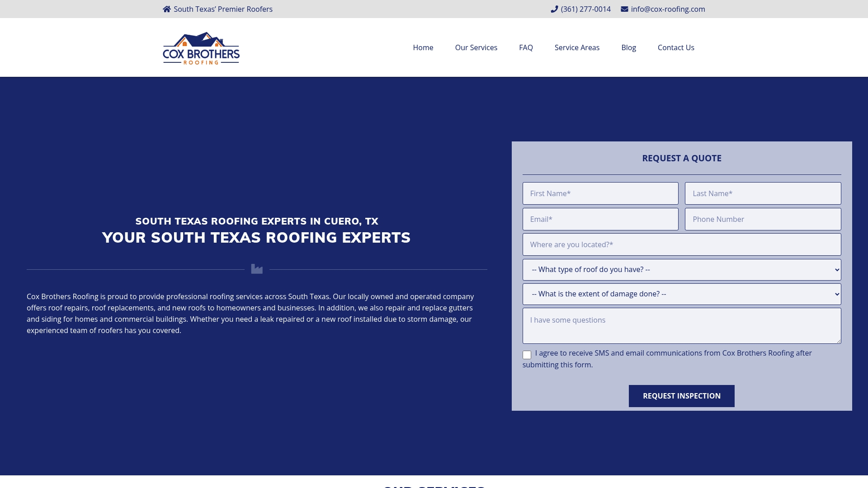Open the roof type dropdown

pyautogui.click(x=682, y=270)
